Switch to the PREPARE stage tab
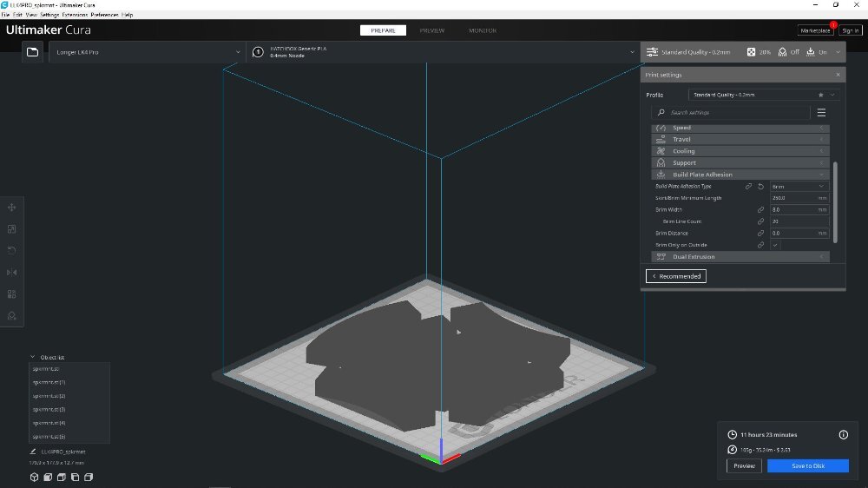This screenshot has width=868, height=488. [x=383, y=30]
